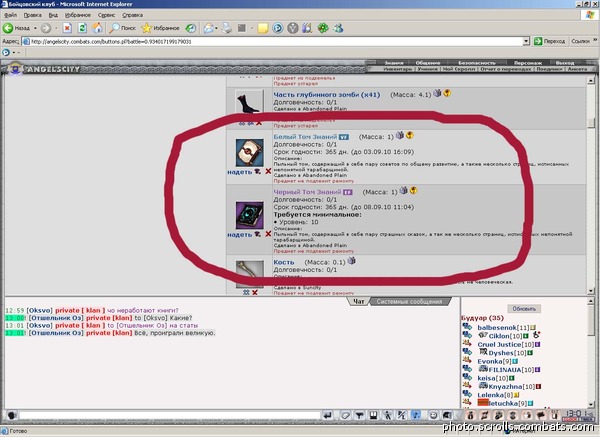Click player name Cruel Justice in list

499,344
